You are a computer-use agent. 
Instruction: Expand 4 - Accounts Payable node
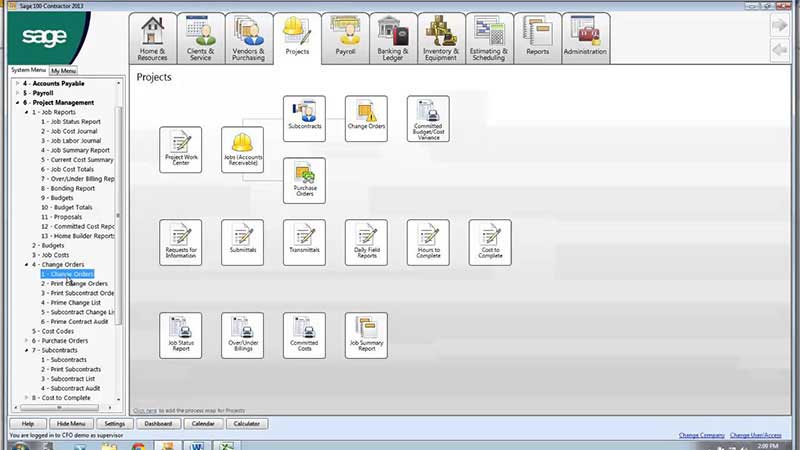click(x=18, y=83)
